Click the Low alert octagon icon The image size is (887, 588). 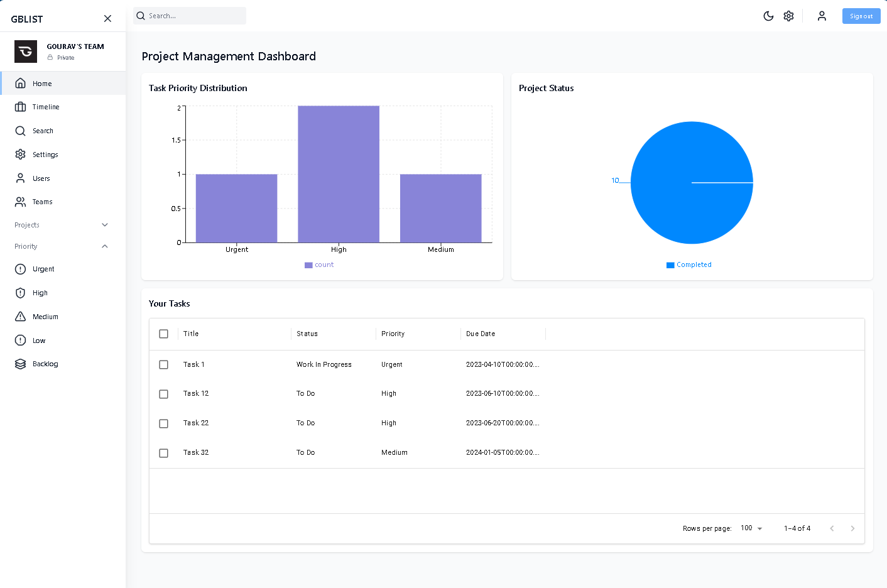click(20, 340)
